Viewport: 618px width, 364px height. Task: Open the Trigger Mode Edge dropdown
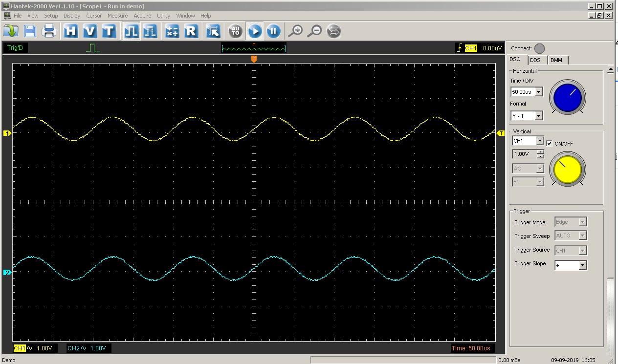click(x=582, y=222)
